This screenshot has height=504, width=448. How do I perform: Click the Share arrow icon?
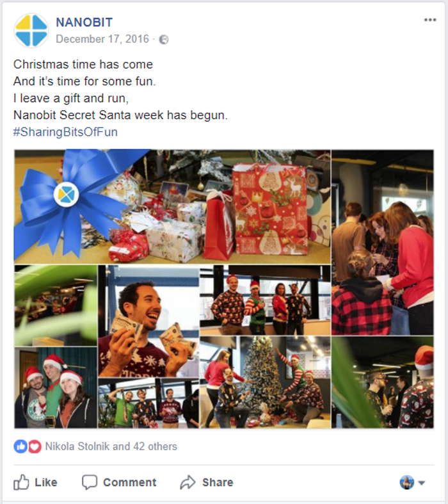click(188, 482)
